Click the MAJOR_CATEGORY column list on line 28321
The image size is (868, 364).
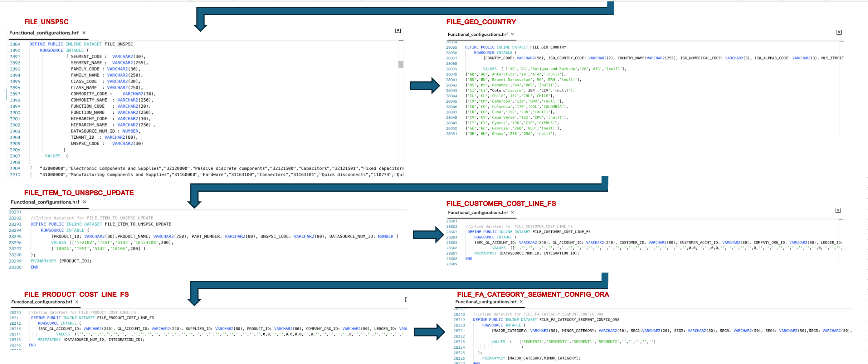point(672,331)
